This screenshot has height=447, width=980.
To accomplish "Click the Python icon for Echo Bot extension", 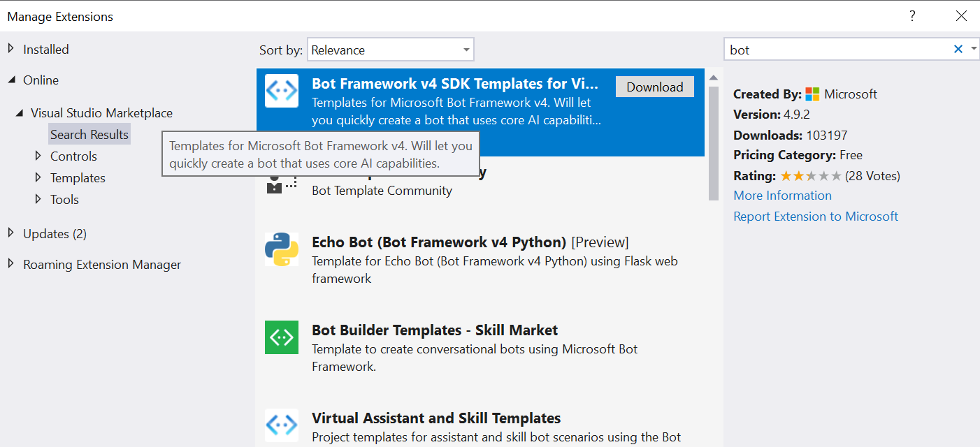I will 282,249.
